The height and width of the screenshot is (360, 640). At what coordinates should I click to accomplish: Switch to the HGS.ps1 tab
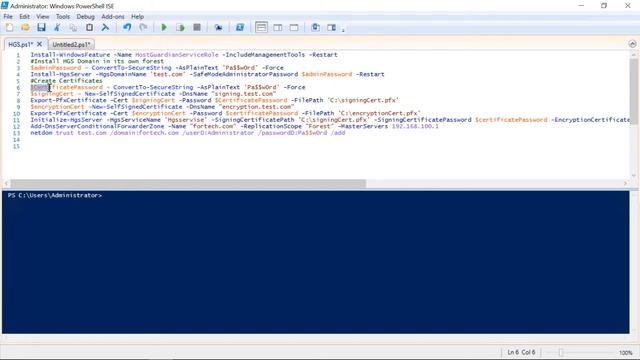[20, 44]
